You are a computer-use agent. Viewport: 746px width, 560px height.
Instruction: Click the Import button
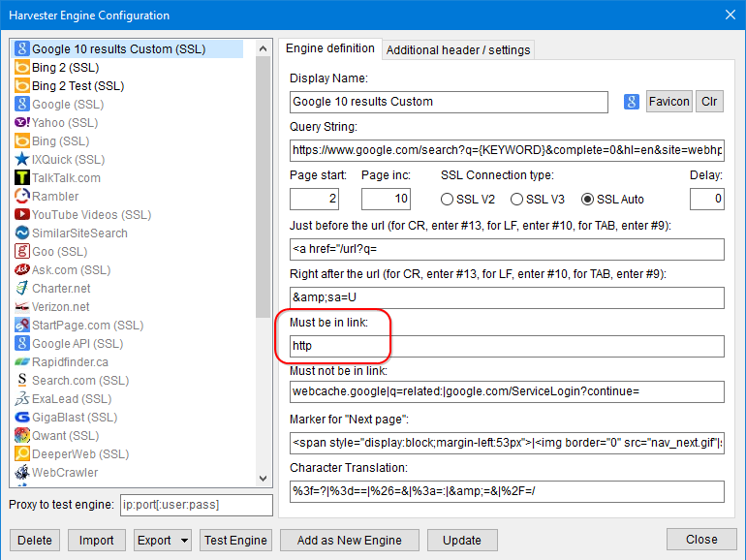(97, 541)
